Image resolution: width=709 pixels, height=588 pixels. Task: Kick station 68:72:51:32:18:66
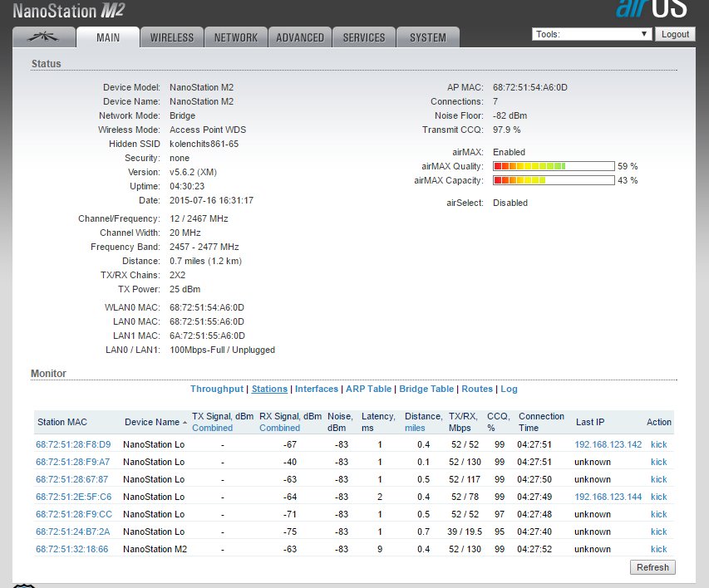(659, 549)
